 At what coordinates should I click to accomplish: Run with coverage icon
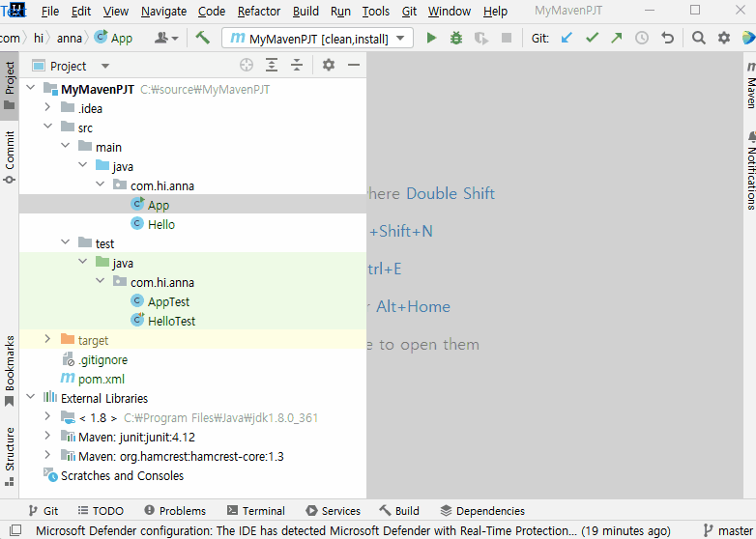tap(481, 38)
